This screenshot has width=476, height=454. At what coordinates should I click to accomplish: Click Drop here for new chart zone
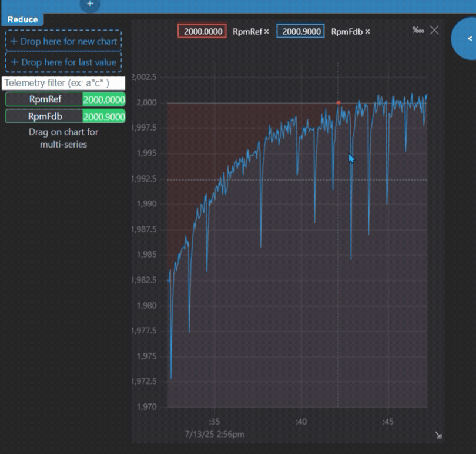pos(63,41)
